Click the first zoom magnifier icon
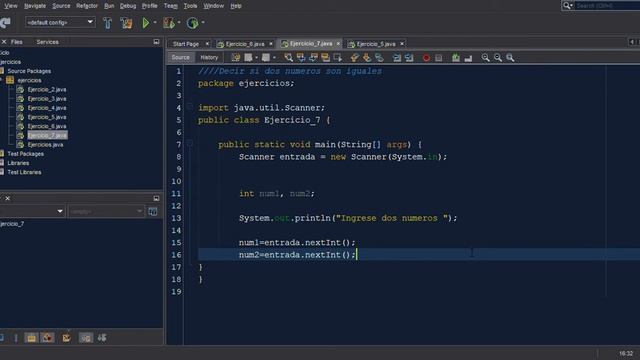The height and width of the screenshot is (360, 640). pos(485,58)
